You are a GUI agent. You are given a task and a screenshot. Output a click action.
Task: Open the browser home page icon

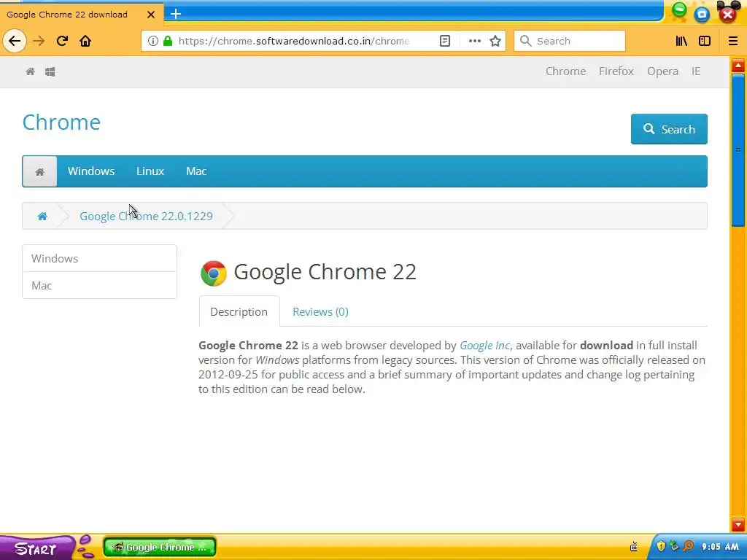pos(85,41)
